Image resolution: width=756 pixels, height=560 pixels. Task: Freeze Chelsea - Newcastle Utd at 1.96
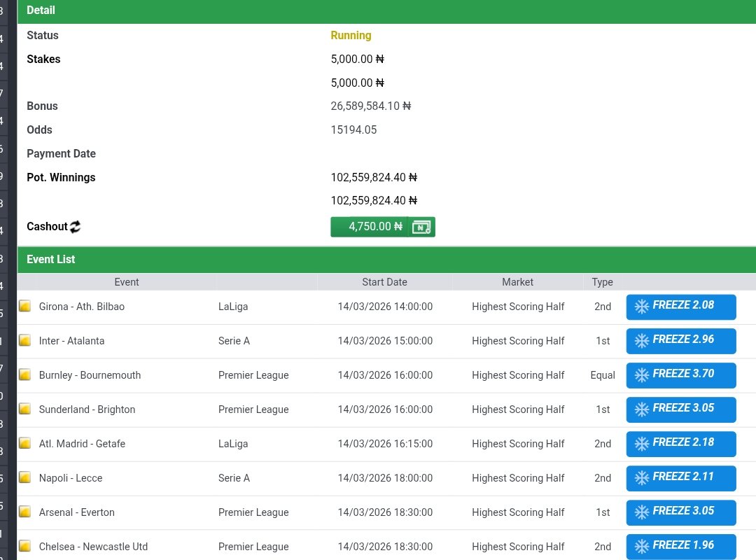681,547
